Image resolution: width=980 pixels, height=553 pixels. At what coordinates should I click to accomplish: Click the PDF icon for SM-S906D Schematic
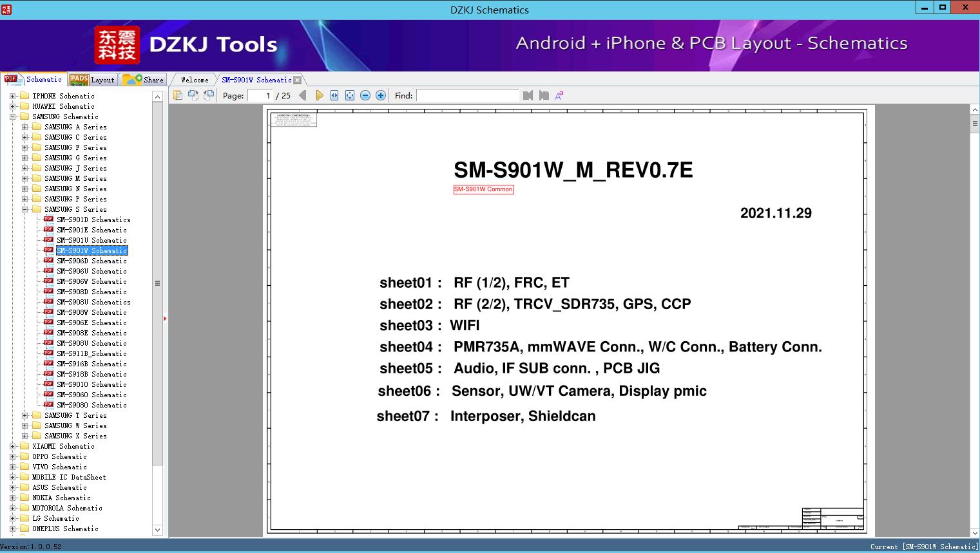click(48, 261)
